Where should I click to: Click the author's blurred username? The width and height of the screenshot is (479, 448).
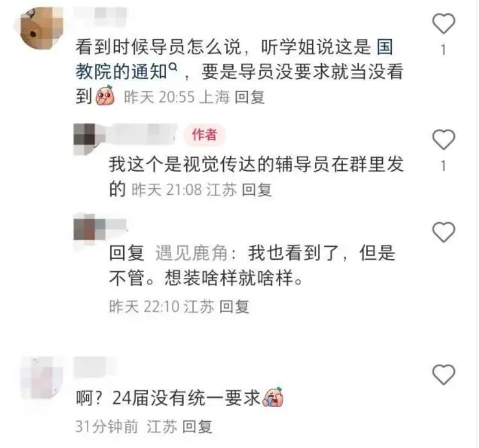coord(142,134)
